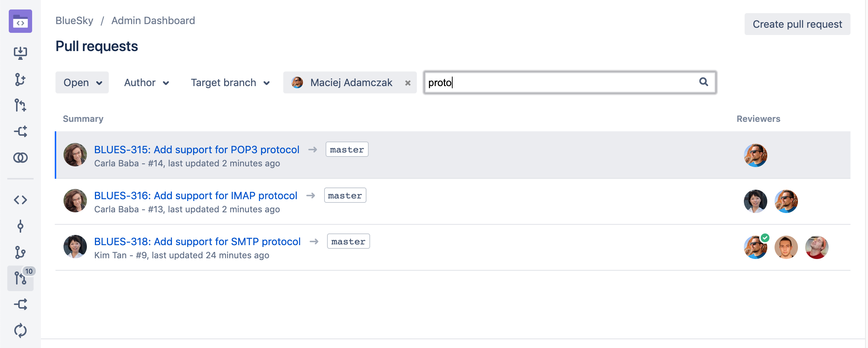Image resolution: width=868 pixels, height=348 pixels.
Task: Click the refresh icon at sidebar bottom
Action: pos(20,330)
